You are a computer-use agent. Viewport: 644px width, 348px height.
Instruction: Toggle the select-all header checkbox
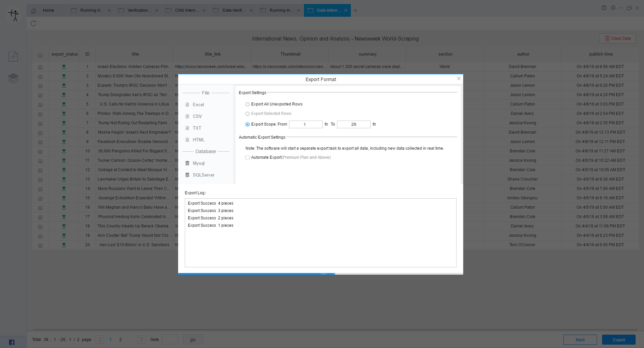pyautogui.click(x=40, y=55)
